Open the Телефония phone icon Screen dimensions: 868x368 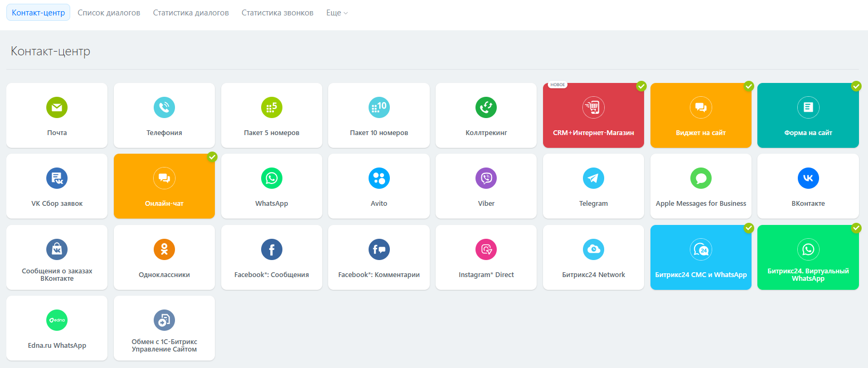164,107
